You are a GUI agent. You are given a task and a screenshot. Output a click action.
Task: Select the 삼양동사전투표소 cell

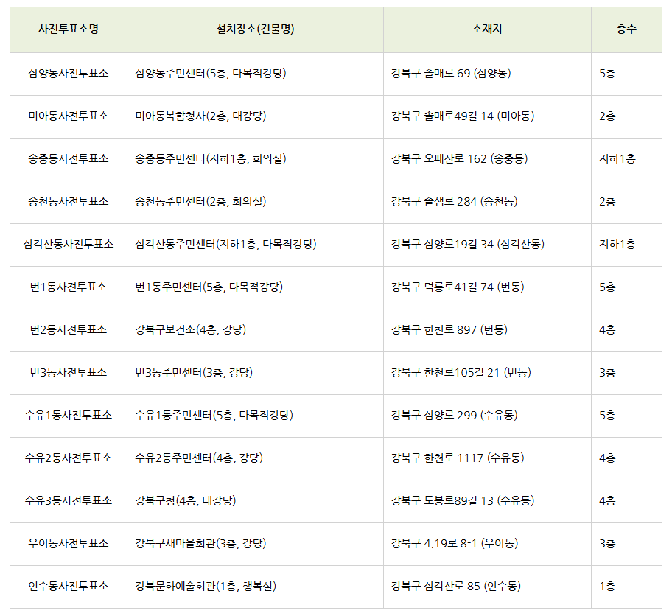69,73
